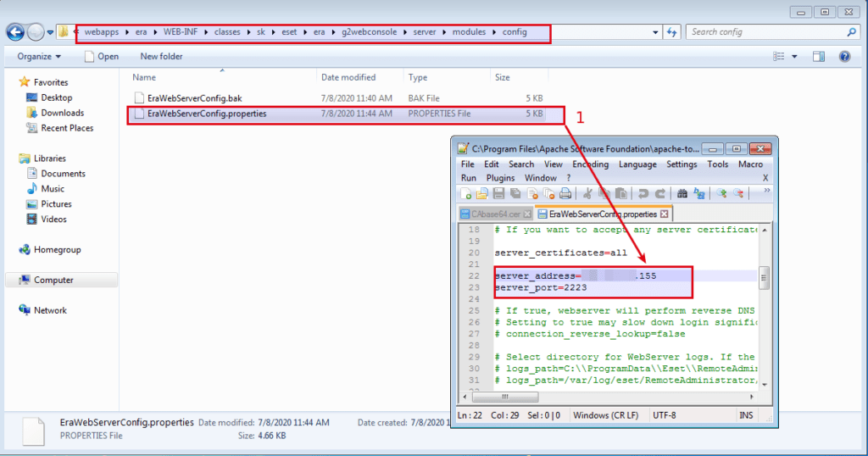Open Find dialog with binoculars icon
This screenshot has height=456, width=868.
[x=682, y=194]
